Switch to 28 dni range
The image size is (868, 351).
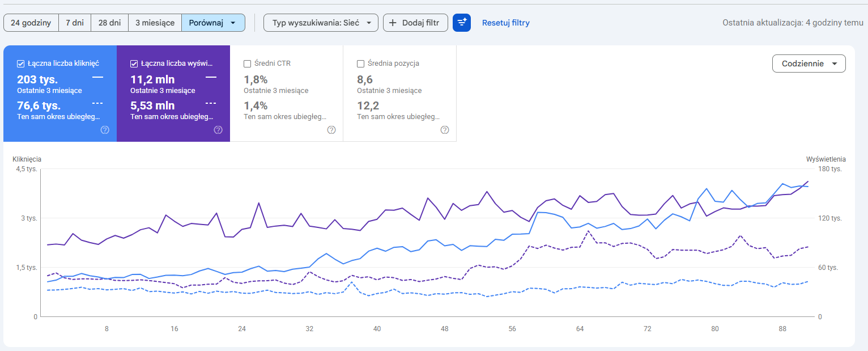(x=109, y=23)
